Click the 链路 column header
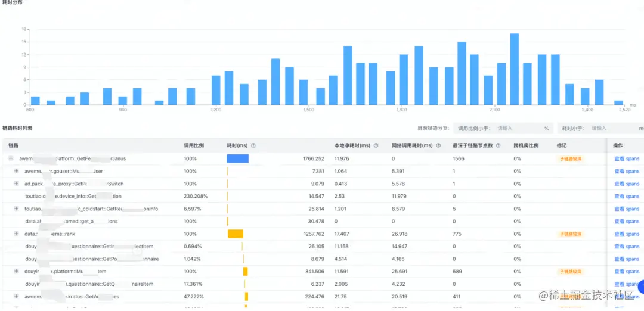Viewport: 644px width, 311px height. (14, 145)
